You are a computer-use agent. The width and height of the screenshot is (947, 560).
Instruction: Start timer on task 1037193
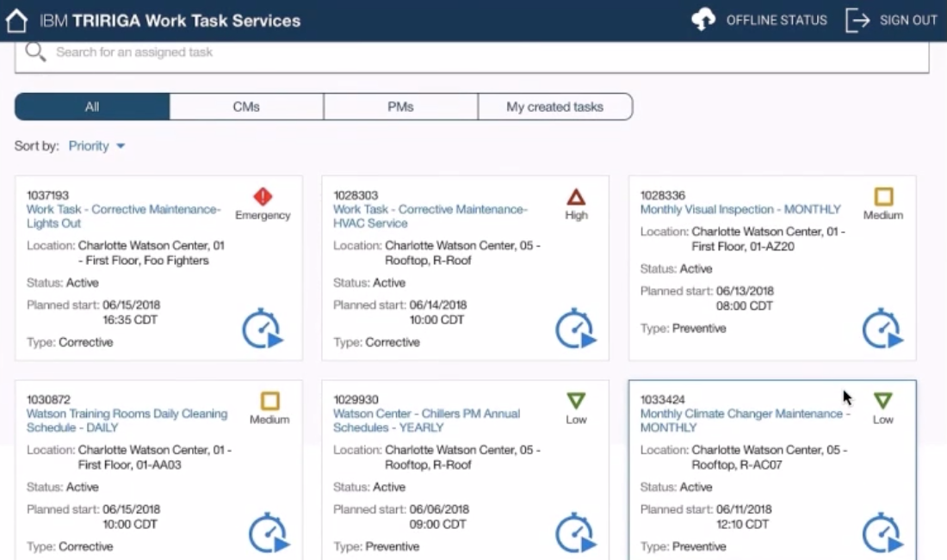click(263, 329)
